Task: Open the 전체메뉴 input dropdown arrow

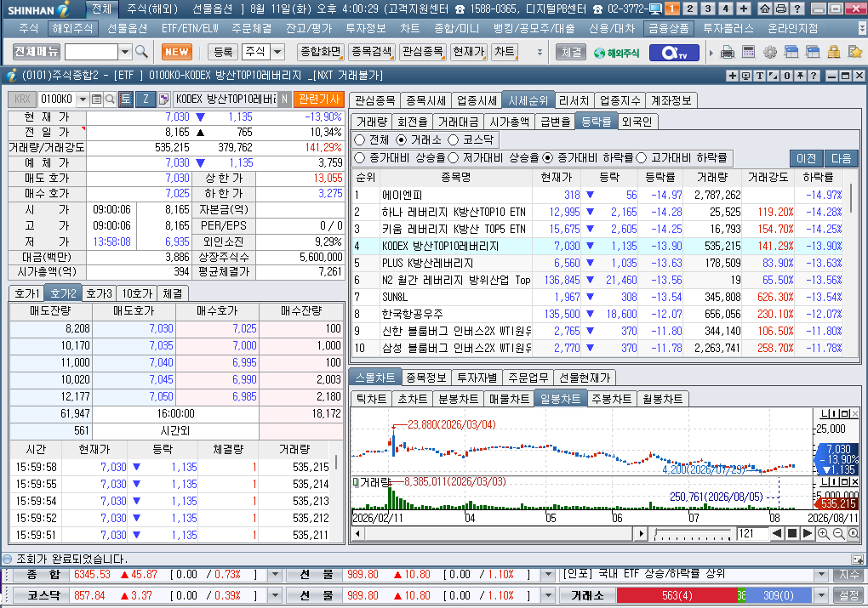Action: [125, 52]
